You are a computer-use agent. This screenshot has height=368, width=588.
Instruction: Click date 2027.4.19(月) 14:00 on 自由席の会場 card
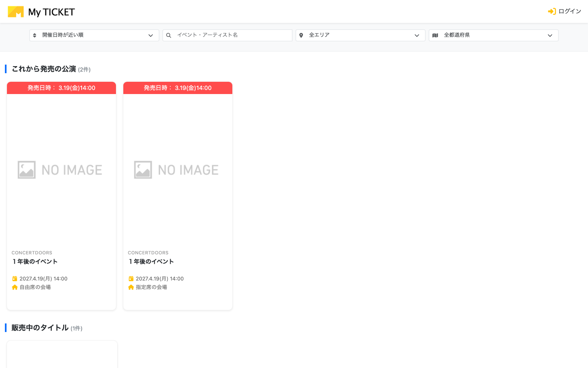43,278
